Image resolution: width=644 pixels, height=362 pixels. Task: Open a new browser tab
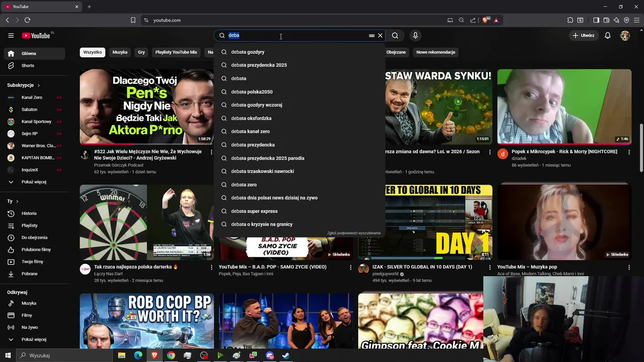tap(89, 7)
